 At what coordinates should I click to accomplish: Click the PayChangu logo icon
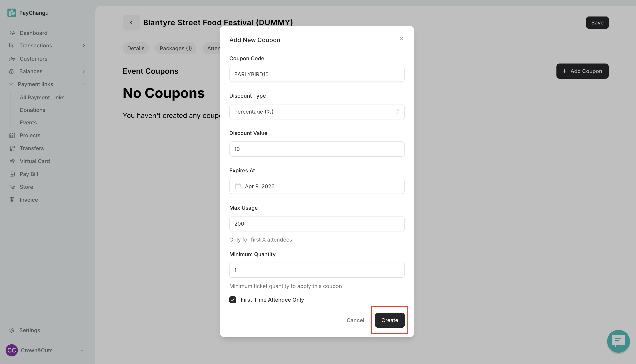(12, 13)
